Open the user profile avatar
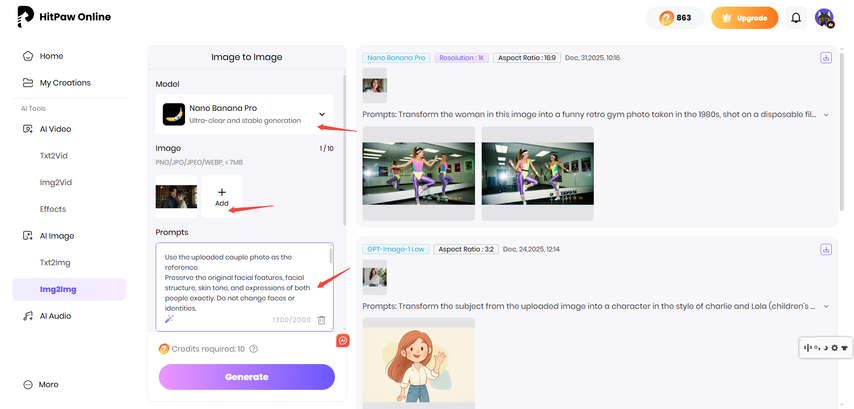Image resolution: width=854 pixels, height=409 pixels. (824, 18)
